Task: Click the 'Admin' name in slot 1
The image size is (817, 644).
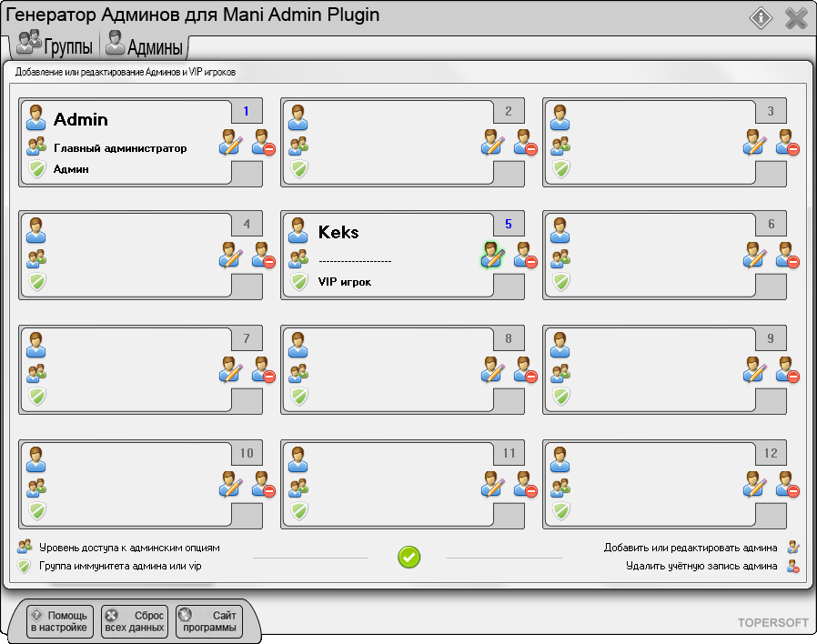Action: click(81, 119)
